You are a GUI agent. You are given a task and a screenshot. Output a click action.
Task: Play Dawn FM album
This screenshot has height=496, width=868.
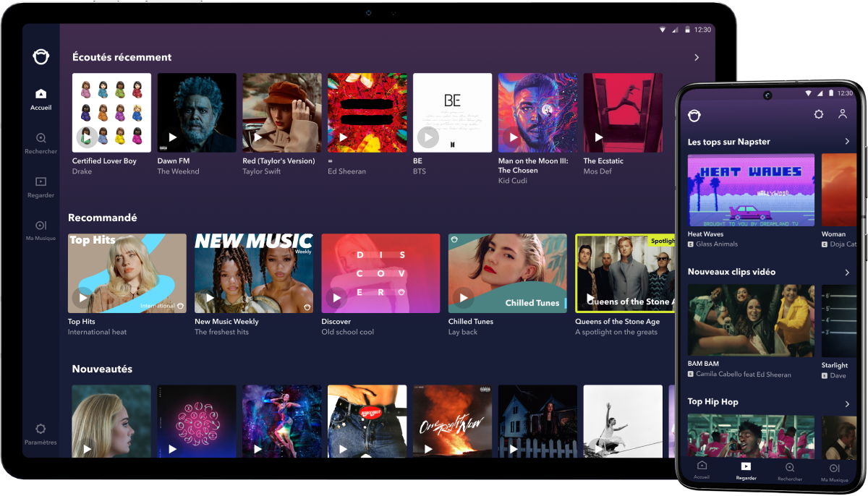(173, 137)
